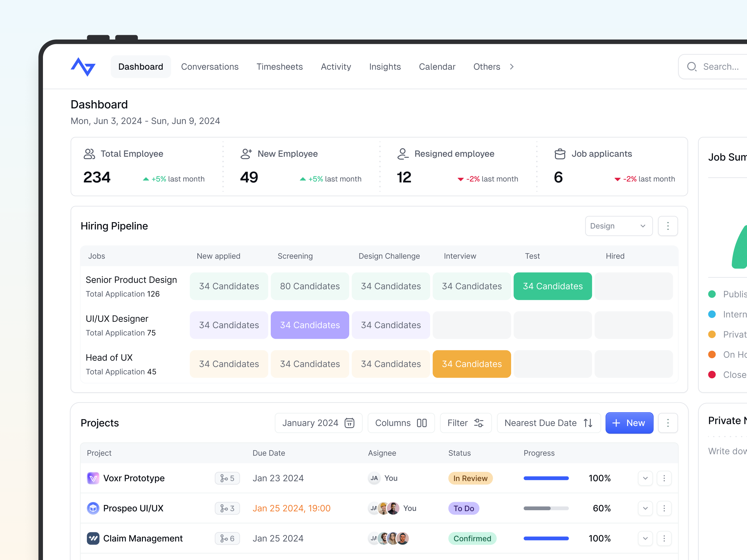Open the Insights section
This screenshot has height=560, width=747.
[385, 67]
